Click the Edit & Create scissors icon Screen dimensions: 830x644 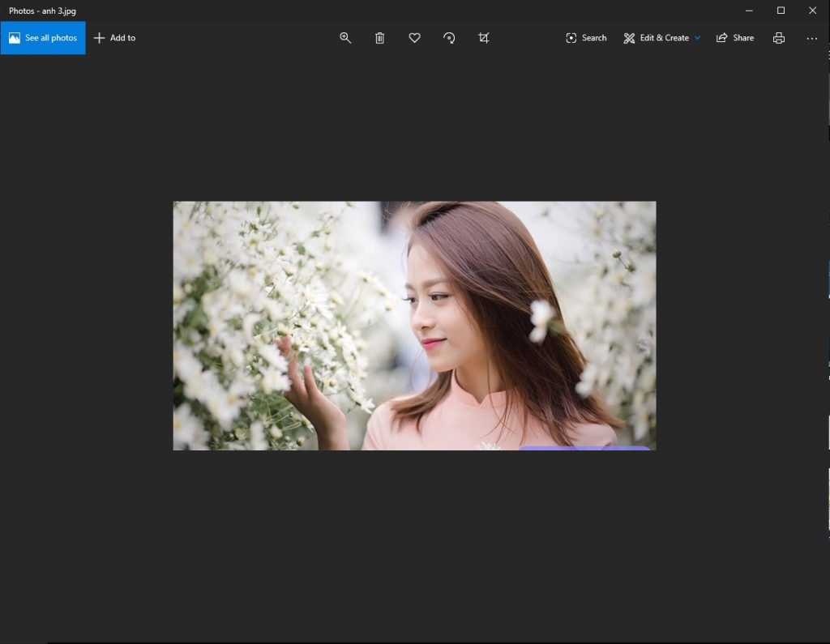pyautogui.click(x=629, y=38)
